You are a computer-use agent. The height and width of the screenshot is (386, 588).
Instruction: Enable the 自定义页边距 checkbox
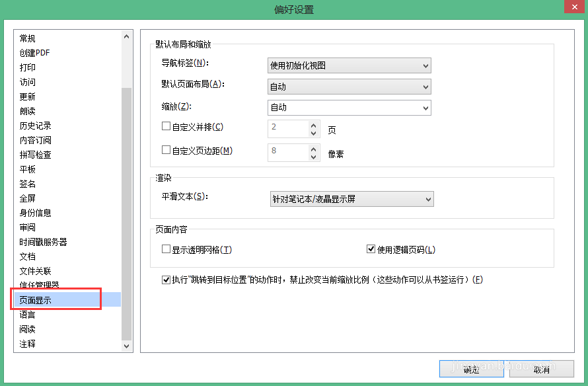[x=166, y=149]
